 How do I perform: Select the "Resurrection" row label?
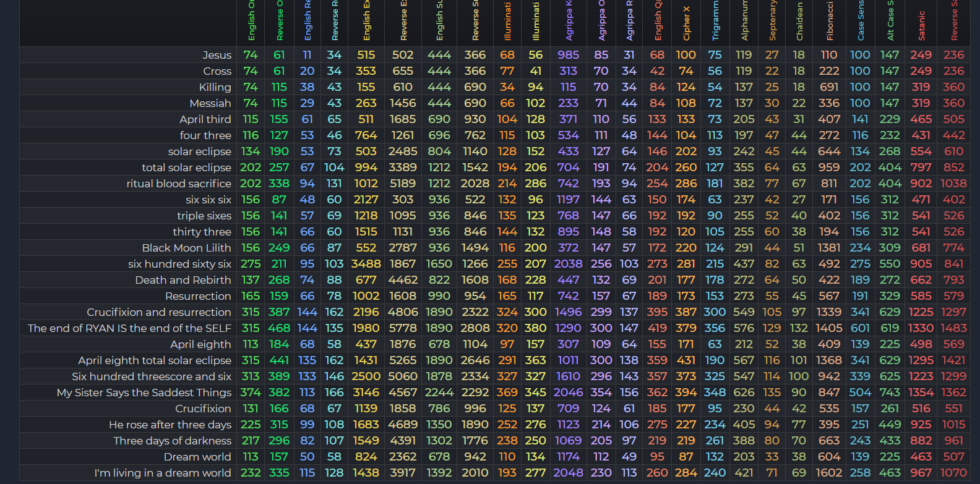[198, 296]
